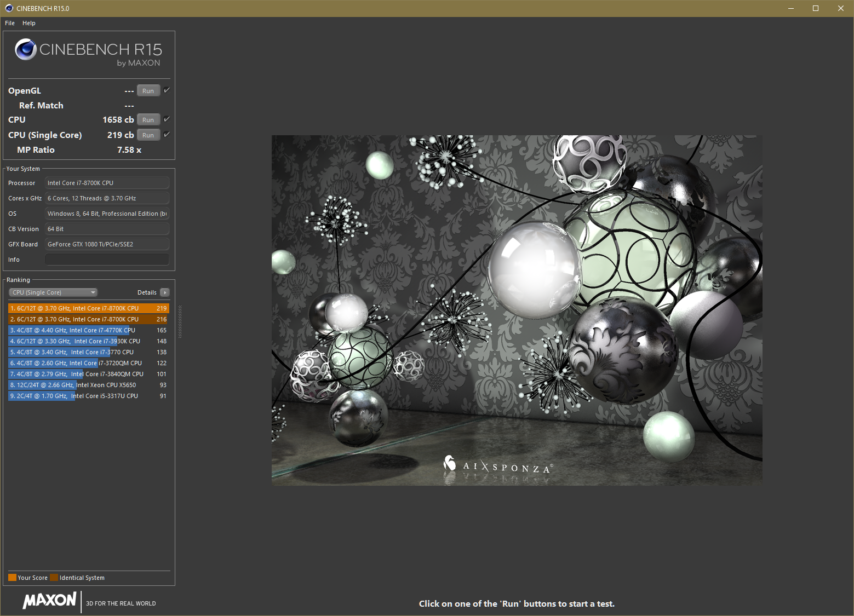The height and width of the screenshot is (616, 854).
Task: Click the Info input field
Action: coord(107,260)
